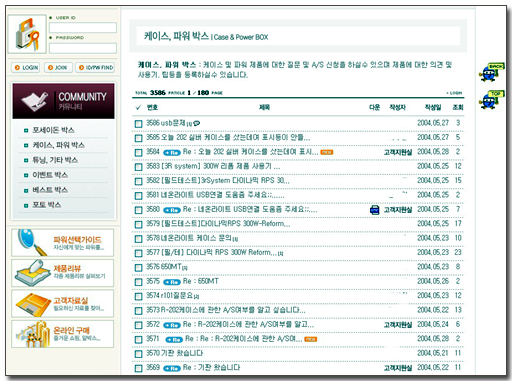Click the TOP mascot icon

pyautogui.click(x=491, y=99)
